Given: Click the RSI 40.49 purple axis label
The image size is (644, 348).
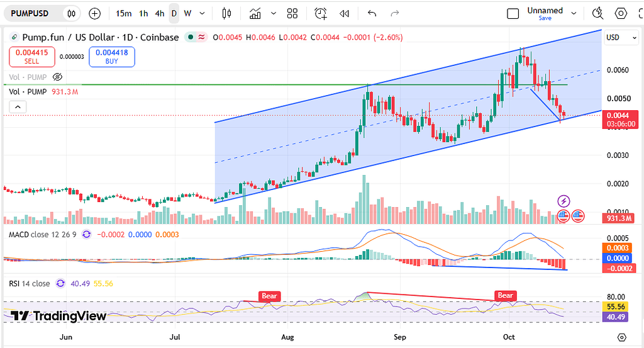Looking at the screenshot, I should pyautogui.click(x=615, y=317).
